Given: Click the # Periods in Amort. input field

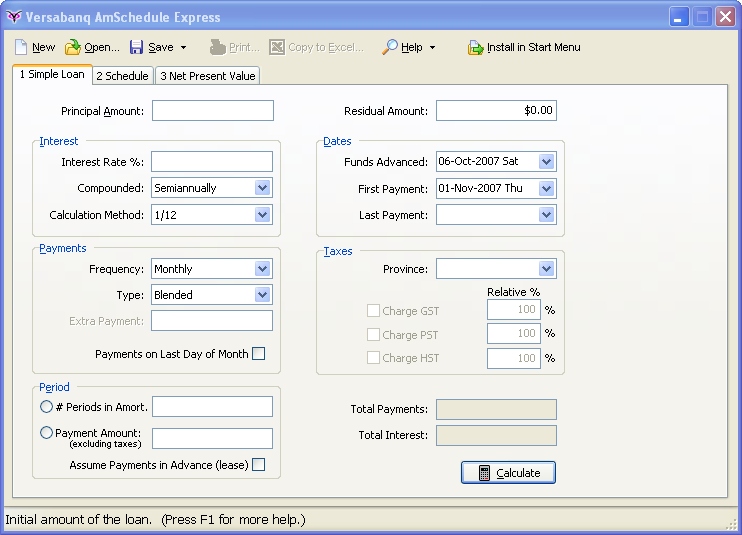Looking at the screenshot, I should pyautogui.click(x=212, y=407).
